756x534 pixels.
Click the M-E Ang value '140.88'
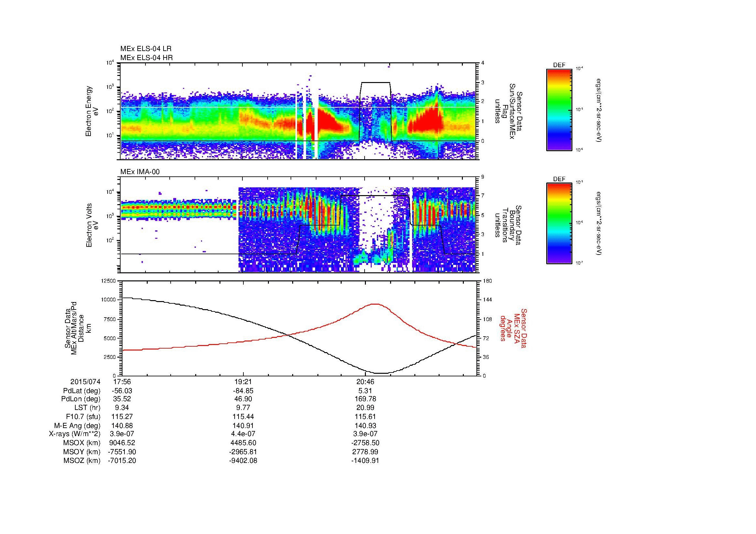point(122,425)
